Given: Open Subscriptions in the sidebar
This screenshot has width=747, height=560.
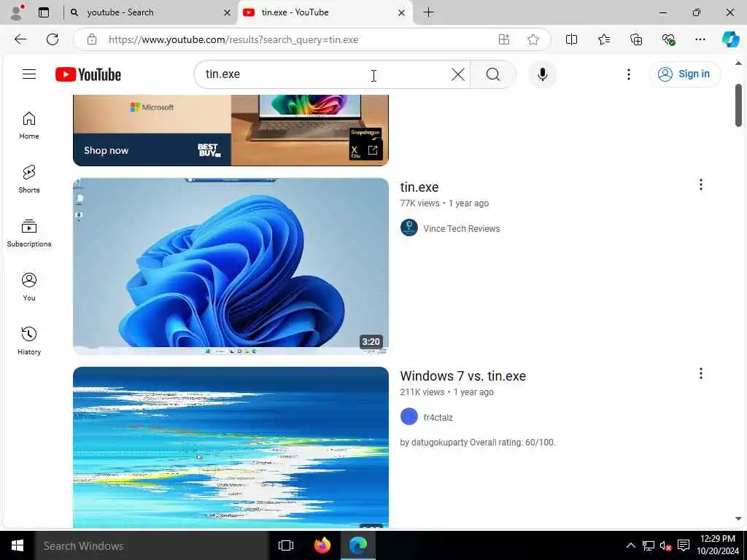Looking at the screenshot, I should (29, 233).
